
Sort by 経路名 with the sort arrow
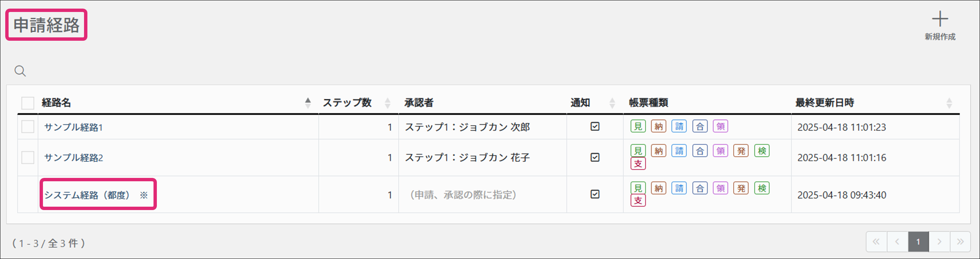308,103
